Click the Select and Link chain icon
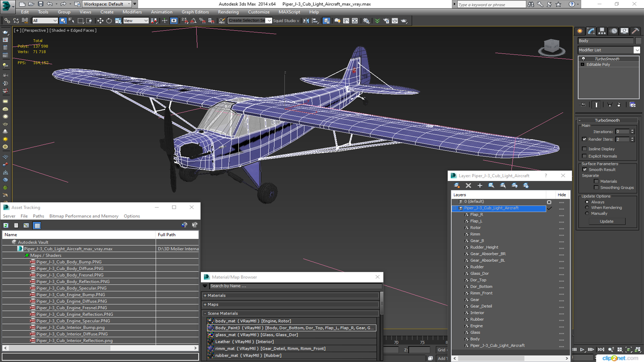Image resolution: width=644 pixels, height=362 pixels. pyautogui.click(x=7, y=21)
